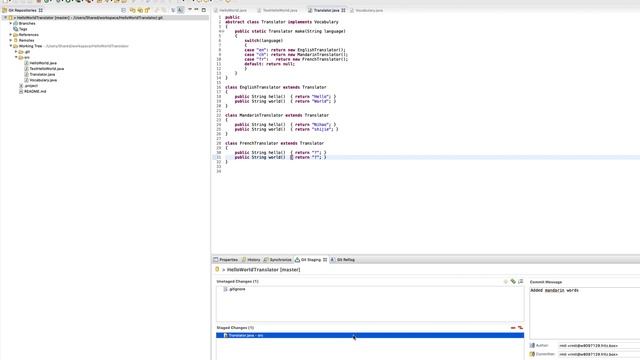
Task: Open Git Repositories view menu arrow
Action: pos(190,9)
